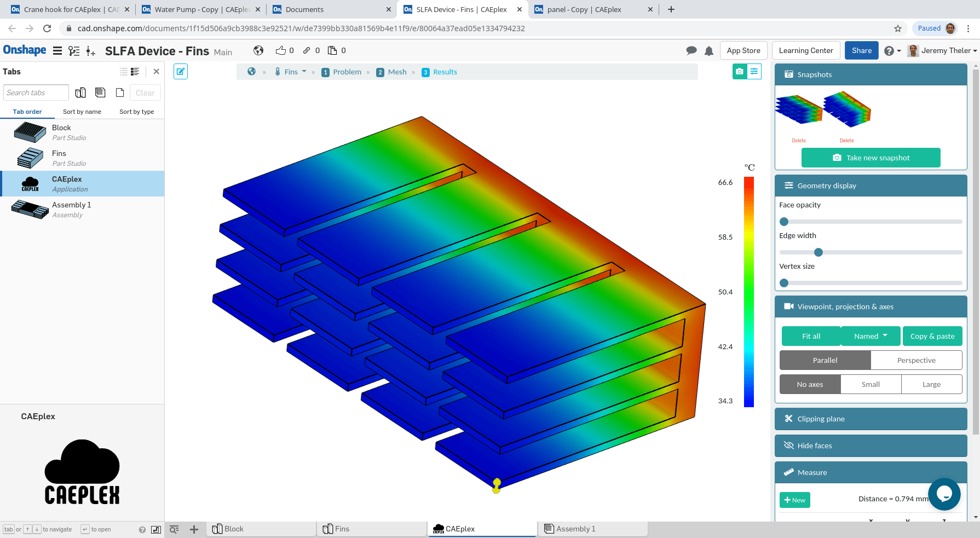
Task: Click the globe icon in the breadcrumb bar
Action: [251, 71]
